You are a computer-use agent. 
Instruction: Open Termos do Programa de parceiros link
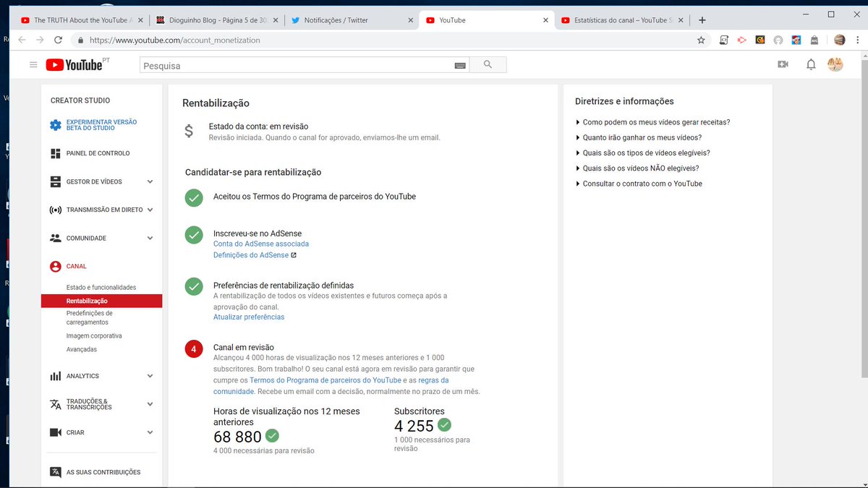325,380
